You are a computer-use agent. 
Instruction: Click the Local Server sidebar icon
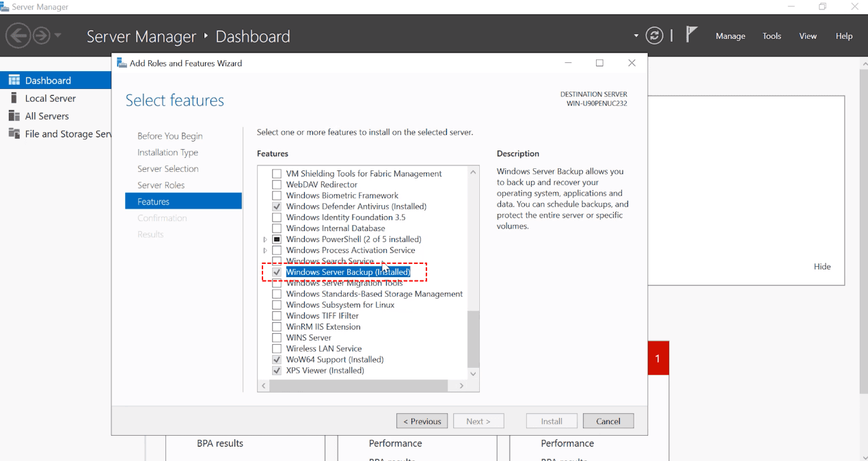[x=14, y=98]
